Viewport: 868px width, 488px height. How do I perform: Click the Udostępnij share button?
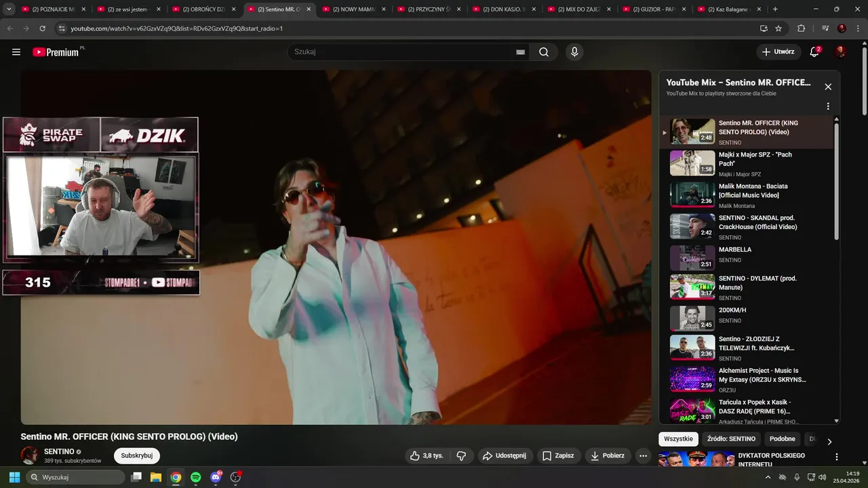click(x=505, y=455)
